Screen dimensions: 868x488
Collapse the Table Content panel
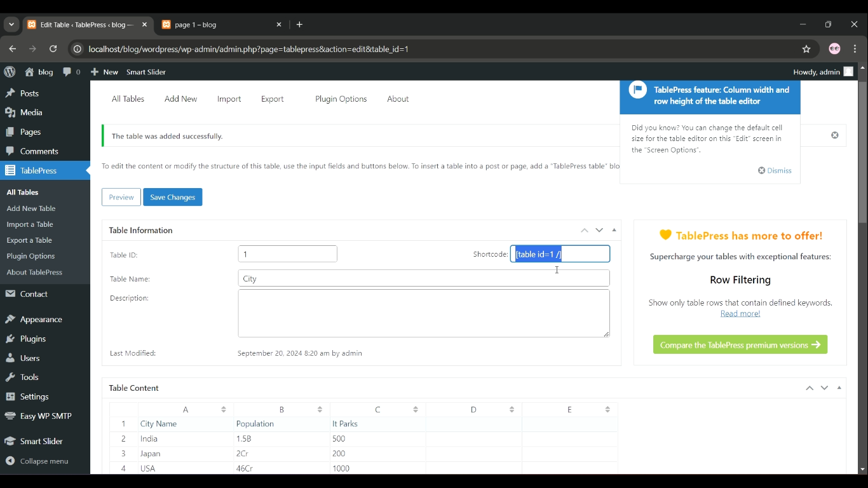click(839, 388)
